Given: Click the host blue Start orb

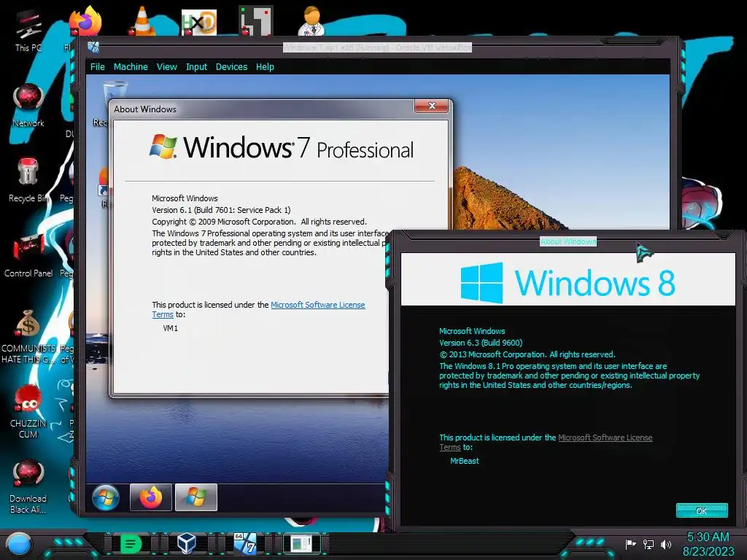Looking at the screenshot, I should point(18,544).
